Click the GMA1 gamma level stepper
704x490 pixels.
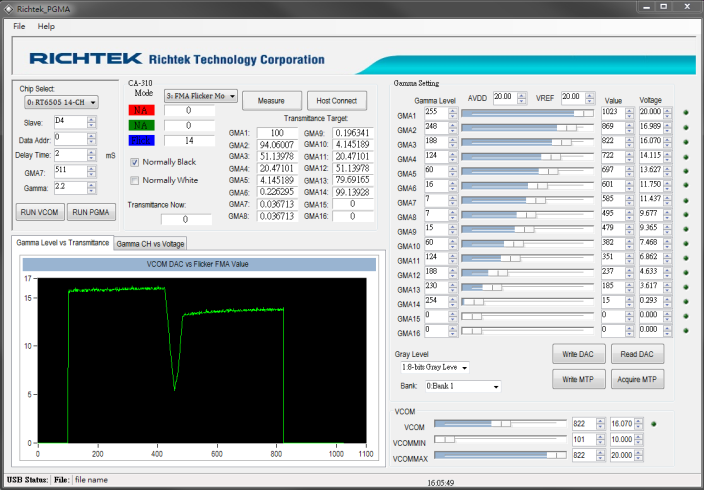453,114
